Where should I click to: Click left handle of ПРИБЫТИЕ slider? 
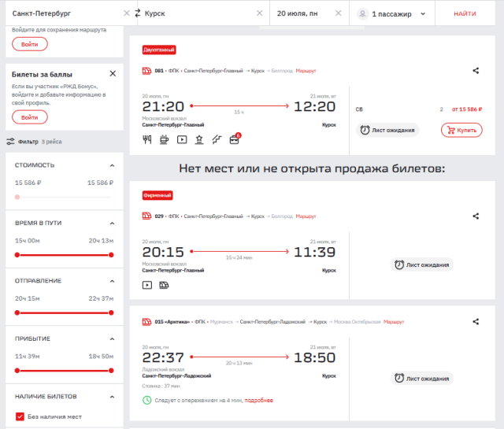tap(17, 371)
